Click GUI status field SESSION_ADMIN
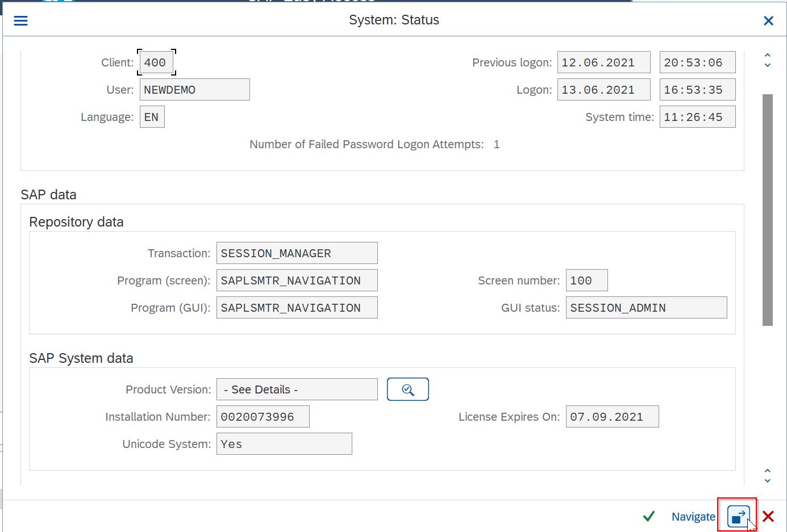The image size is (787, 532). 646,308
